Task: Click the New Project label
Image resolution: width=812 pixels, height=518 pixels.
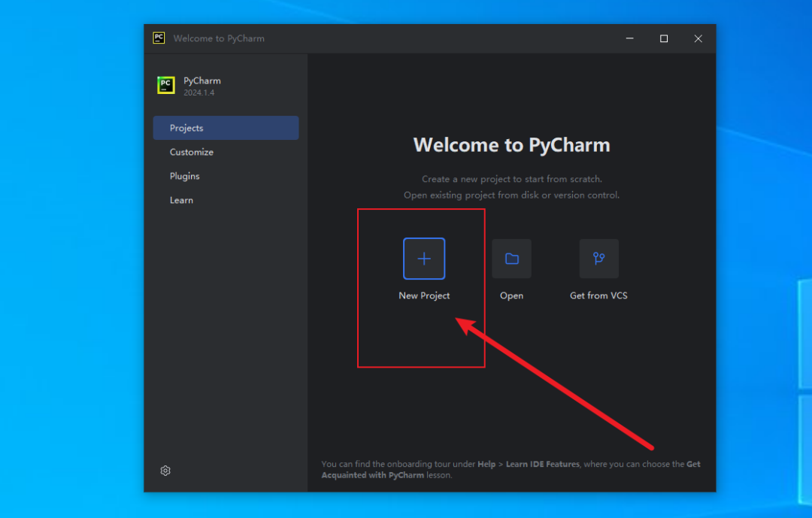Action: [424, 295]
